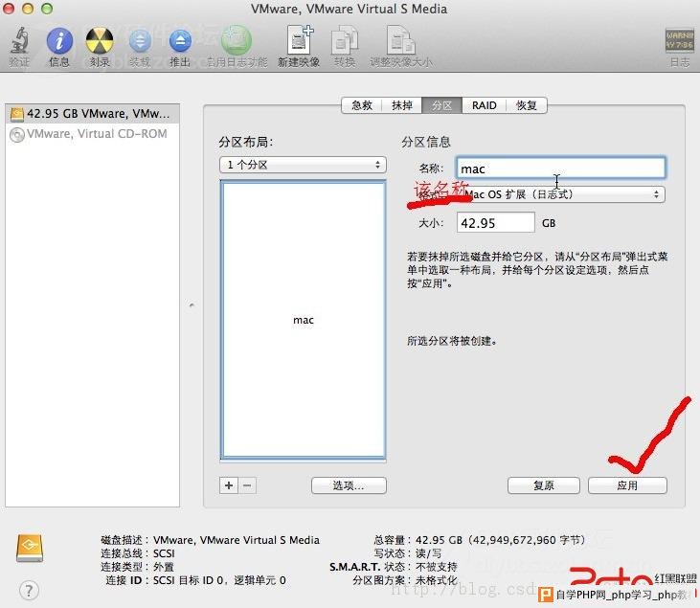Image resolution: width=700 pixels, height=608 pixels.
Task: Click the 名称 name field containing 'mac'
Action: pos(560,169)
